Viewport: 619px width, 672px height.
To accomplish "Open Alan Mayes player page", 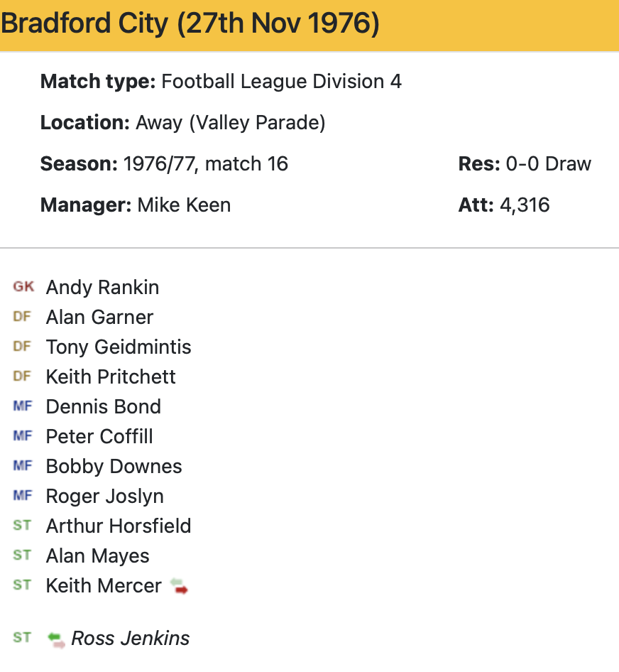I will click(x=98, y=556).
